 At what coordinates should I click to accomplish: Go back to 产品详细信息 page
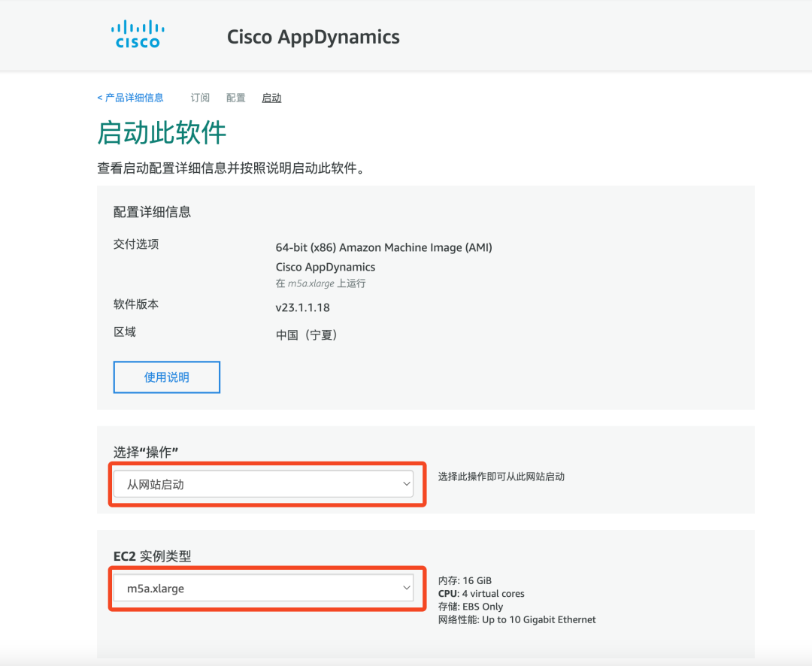(x=130, y=98)
